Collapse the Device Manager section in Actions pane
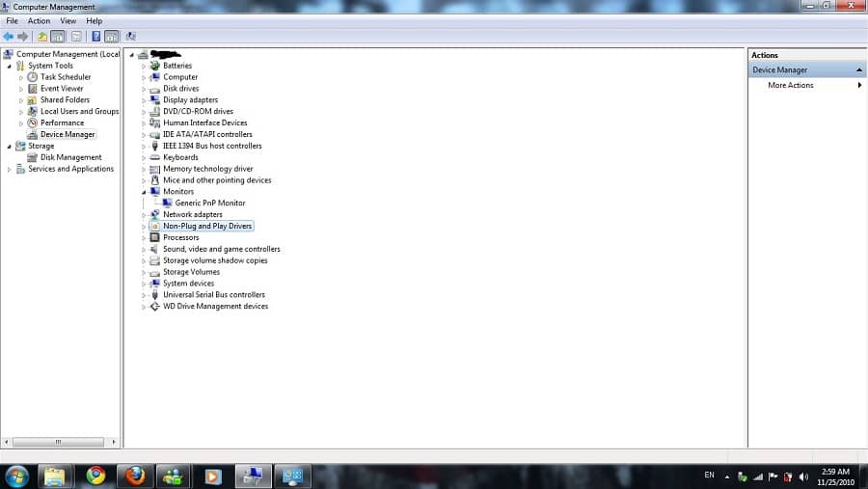The image size is (868, 489). coord(858,69)
